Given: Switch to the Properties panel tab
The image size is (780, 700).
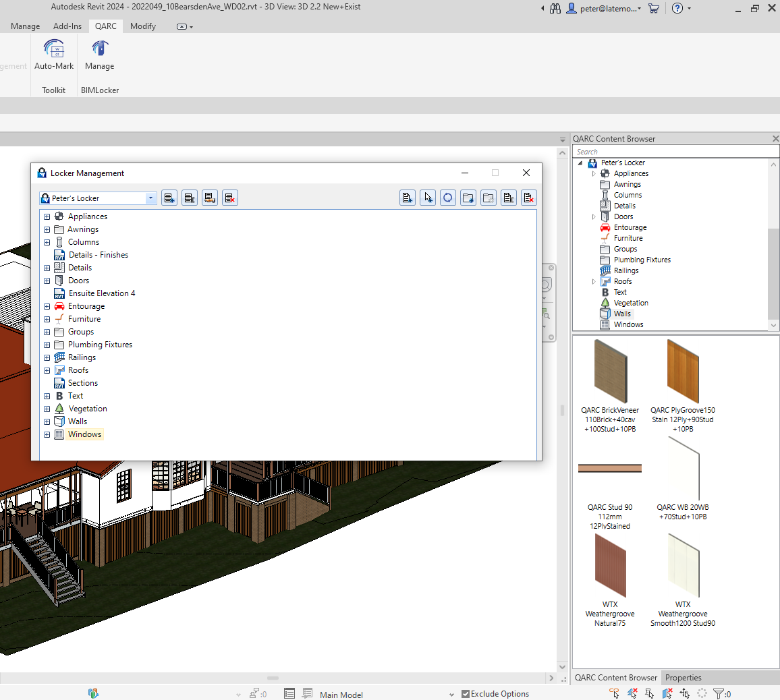Looking at the screenshot, I should point(683,678).
